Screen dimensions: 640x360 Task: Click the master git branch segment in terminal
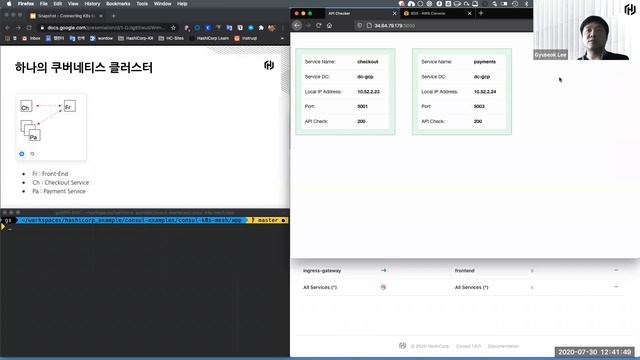point(268,220)
